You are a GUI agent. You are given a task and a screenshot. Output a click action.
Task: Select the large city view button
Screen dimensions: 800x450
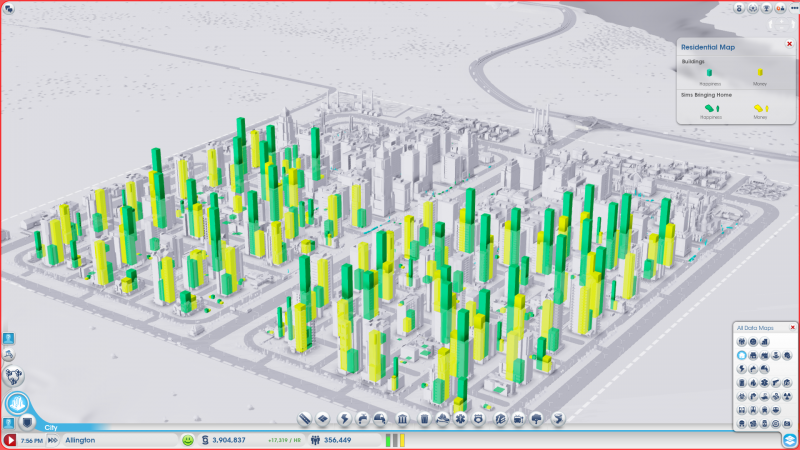pyautogui.click(x=17, y=403)
